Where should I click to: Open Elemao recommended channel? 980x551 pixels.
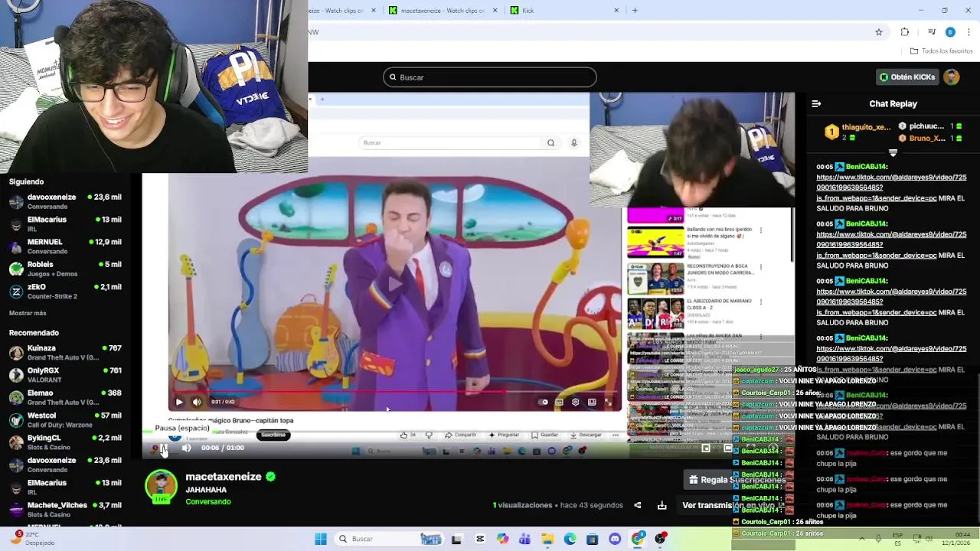(65, 397)
